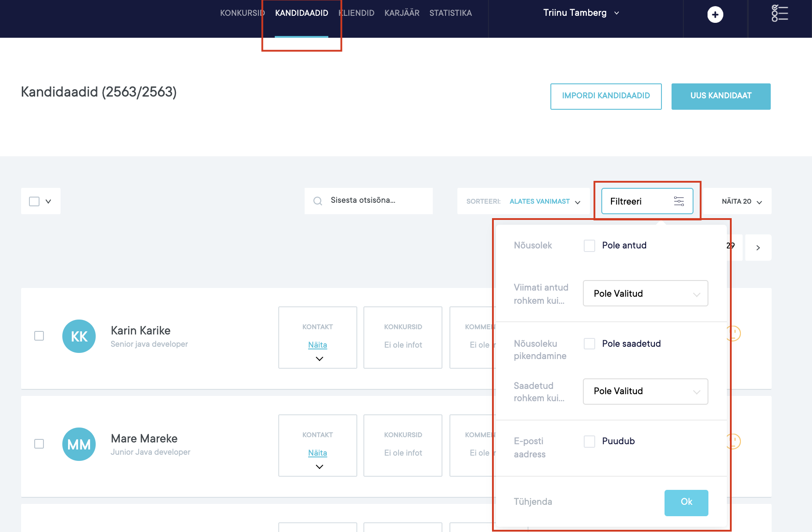812x532 pixels.
Task: Open the Saadetud rohkem kui dropdown
Action: point(645,391)
